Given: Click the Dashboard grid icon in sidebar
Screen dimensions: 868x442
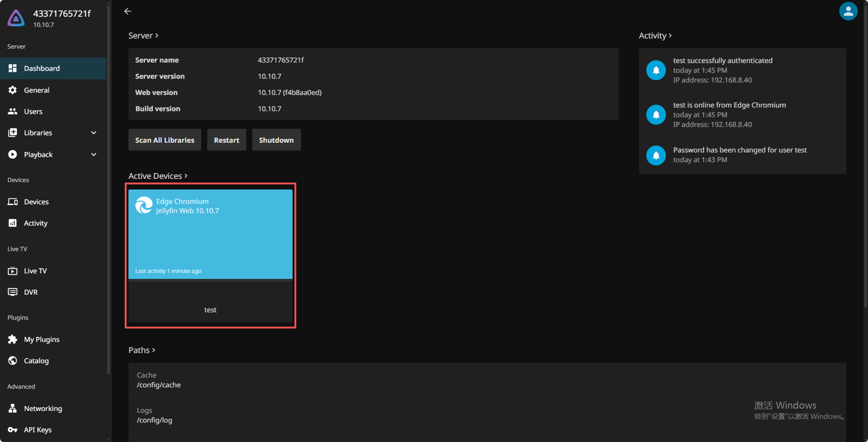Looking at the screenshot, I should (13, 68).
